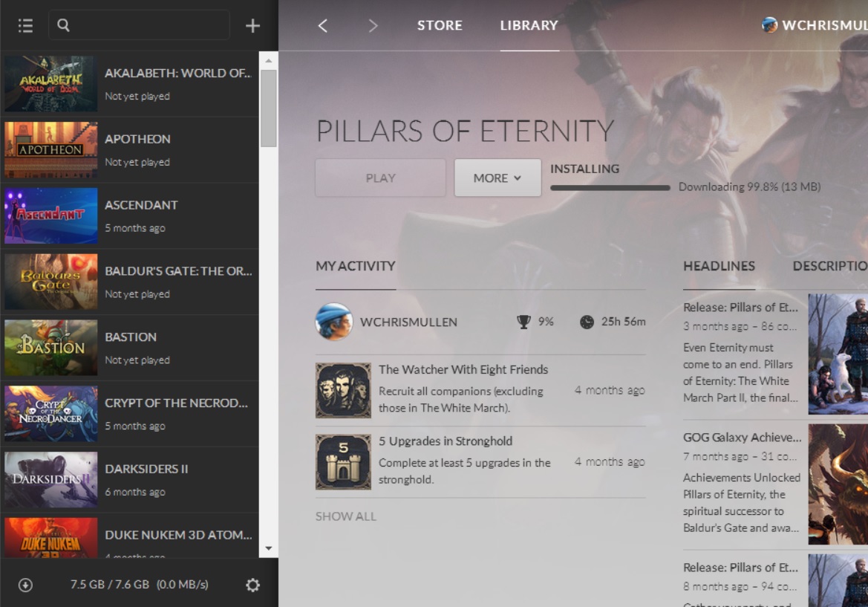This screenshot has height=607, width=868.
Task: Click the game list scrollbar thumb
Action: coord(269,108)
